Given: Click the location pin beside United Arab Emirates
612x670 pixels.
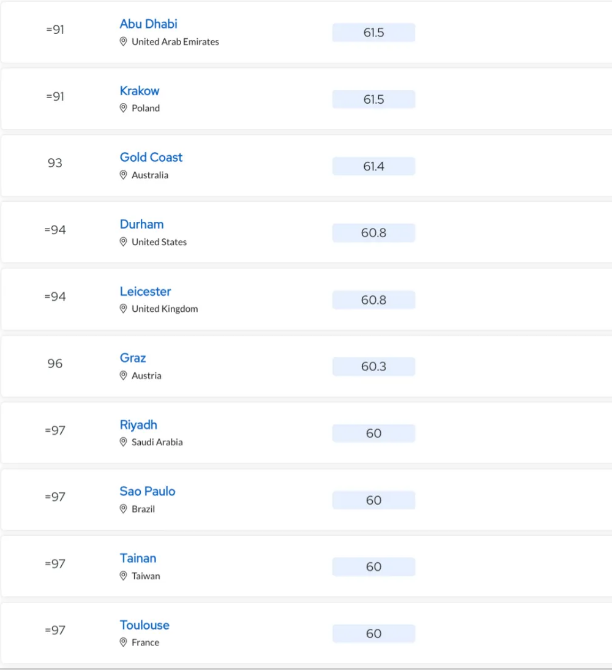Looking at the screenshot, I should (x=123, y=41).
